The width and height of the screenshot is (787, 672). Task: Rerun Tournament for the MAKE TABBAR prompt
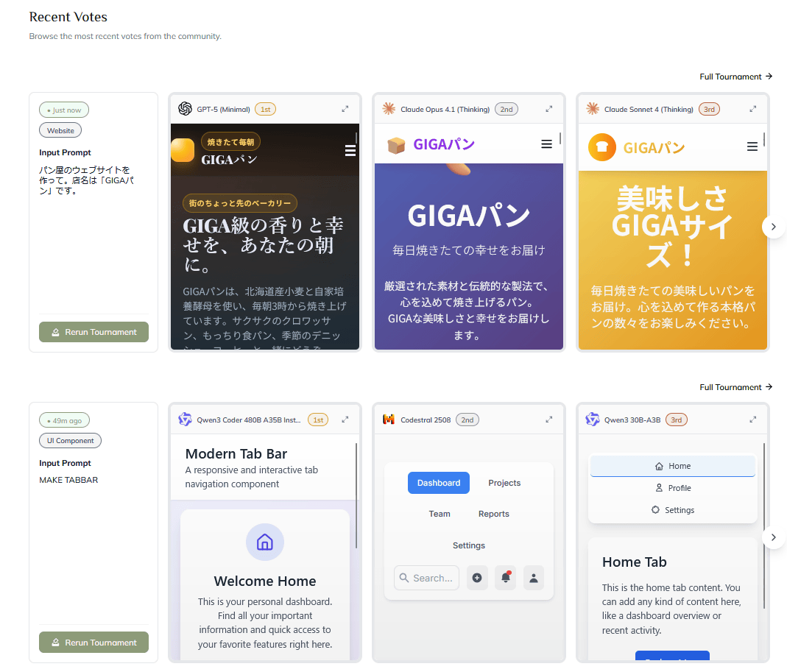tap(93, 643)
